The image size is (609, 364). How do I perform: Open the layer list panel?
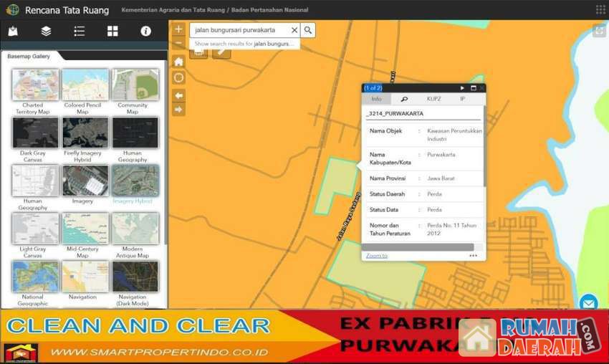tap(46, 32)
